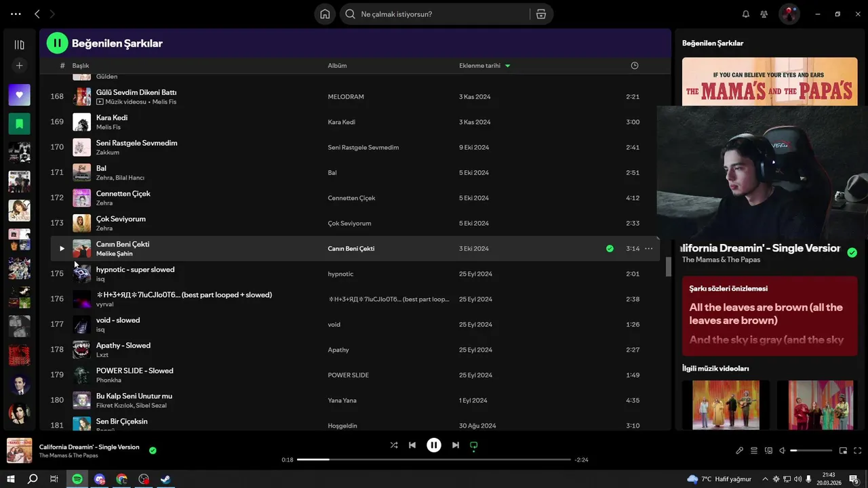This screenshot has height=488, width=868.
Task: Click the Browse icon in search bar
Action: coord(540,14)
